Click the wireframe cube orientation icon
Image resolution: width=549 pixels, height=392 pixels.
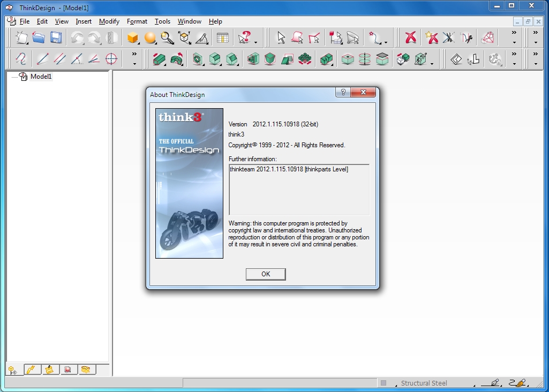point(184,37)
